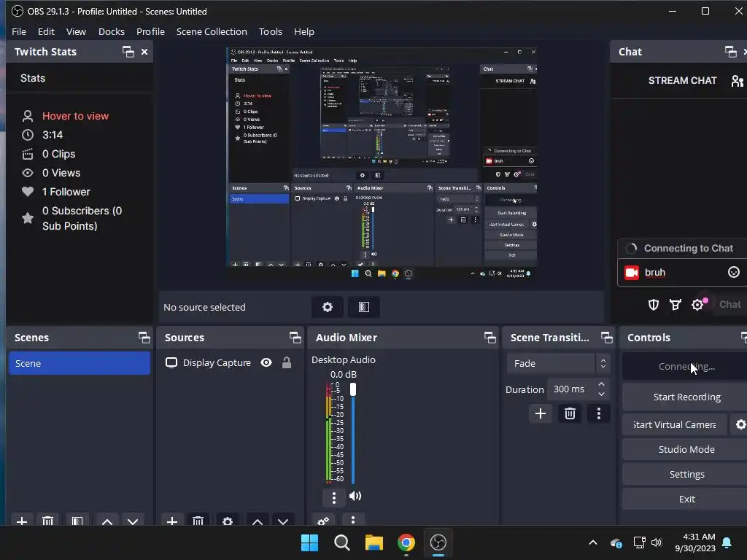Open source properties gear in Sources toolbar
The height and width of the screenshot is (560, 747).
228,521
